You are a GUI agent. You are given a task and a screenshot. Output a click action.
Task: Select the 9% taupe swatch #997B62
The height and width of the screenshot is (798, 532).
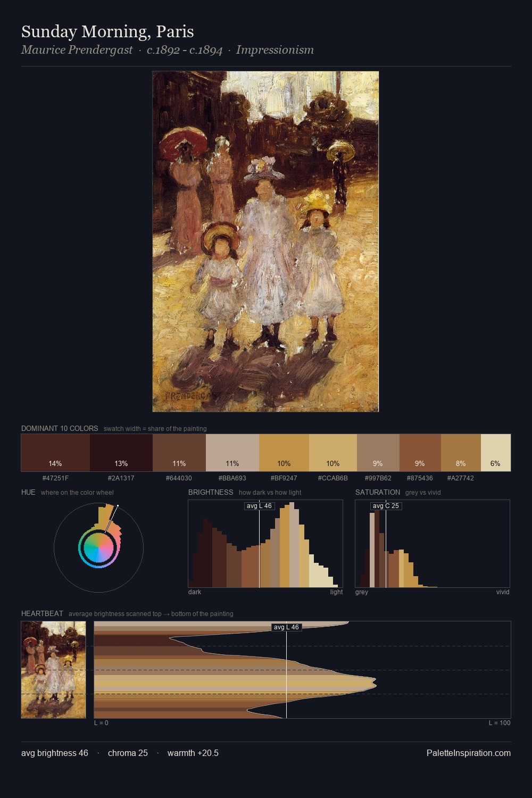(x=378, y=453)
